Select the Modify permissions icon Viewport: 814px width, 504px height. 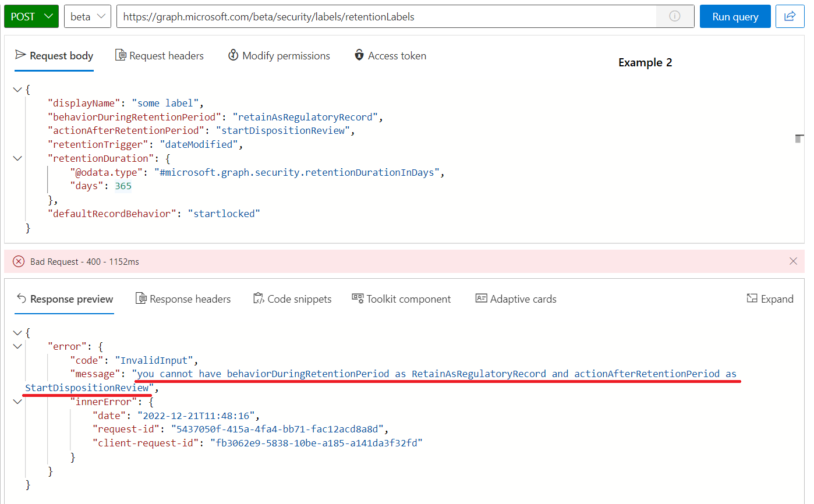[x=233, y=55]
